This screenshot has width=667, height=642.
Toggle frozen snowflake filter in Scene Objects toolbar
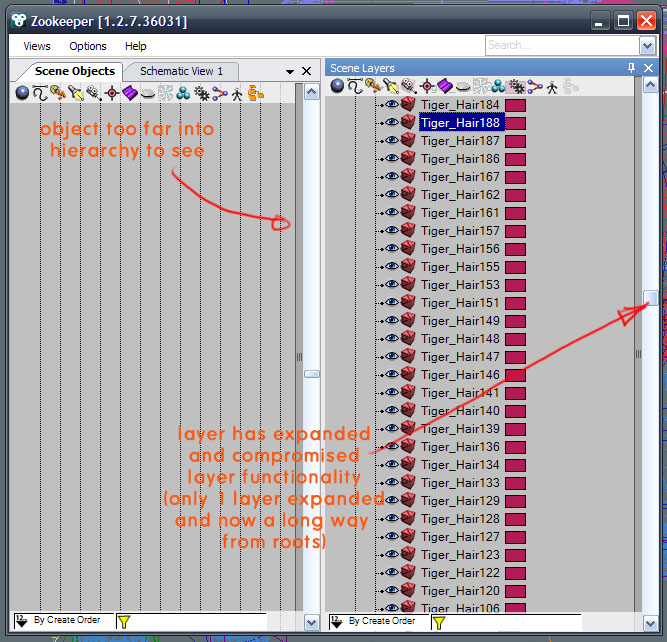[x=165, y=93]
